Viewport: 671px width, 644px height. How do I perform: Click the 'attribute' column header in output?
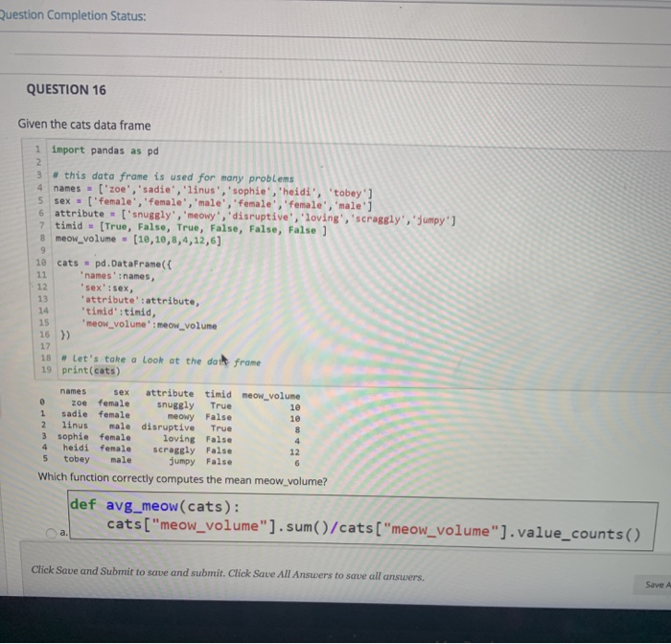pos(170,393)
